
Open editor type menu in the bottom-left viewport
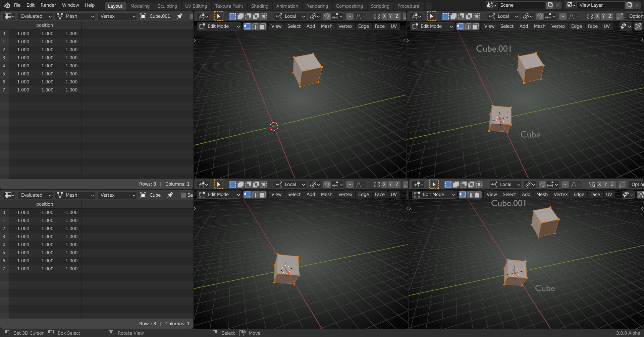(x=203, y=184)
